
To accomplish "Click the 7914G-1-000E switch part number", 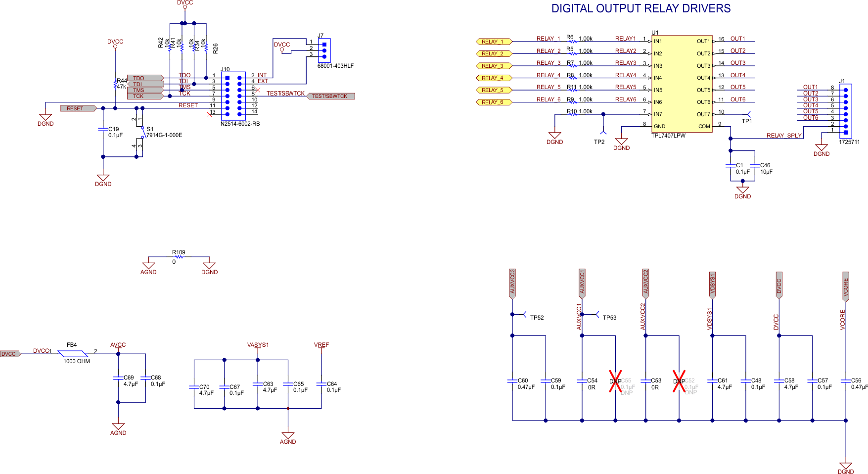I will [x=164, y=135].
